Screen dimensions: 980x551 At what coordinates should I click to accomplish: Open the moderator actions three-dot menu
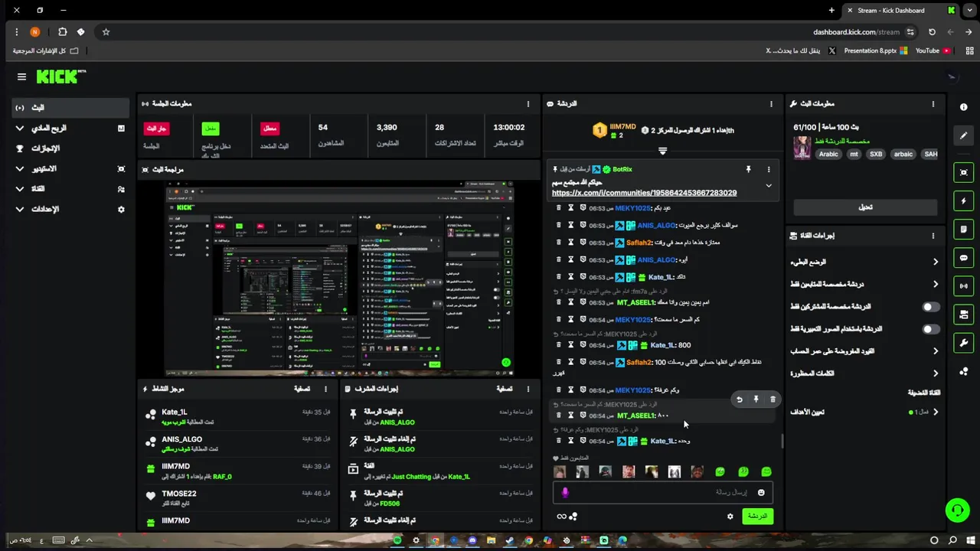click(x=528, y=389)
